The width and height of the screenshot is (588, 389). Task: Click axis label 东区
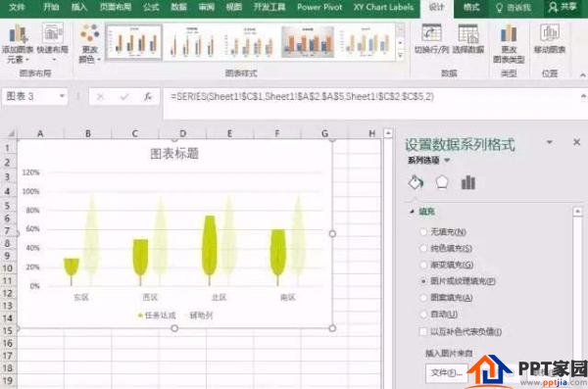[x=81, y=297]
